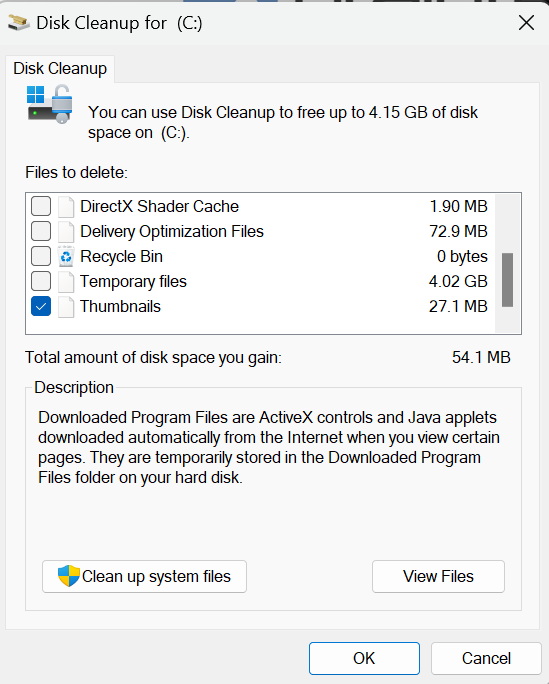This screenshot has width=549, height=684.
Task: Enable the Delivery Optimization Files checkbox
Action: coord(41,231)
